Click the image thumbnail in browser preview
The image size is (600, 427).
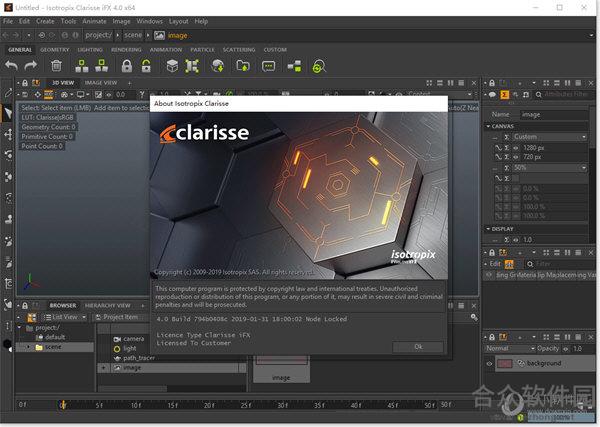point(281,369)
